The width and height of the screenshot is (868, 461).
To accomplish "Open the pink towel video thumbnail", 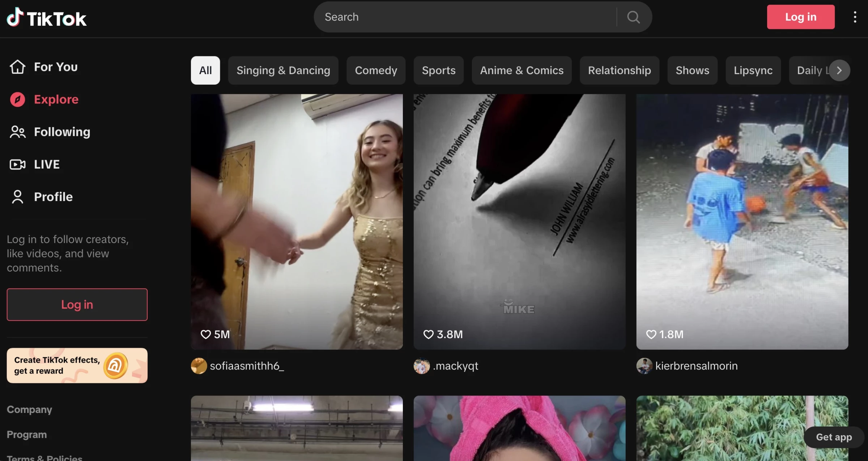I will coord(520,428).
